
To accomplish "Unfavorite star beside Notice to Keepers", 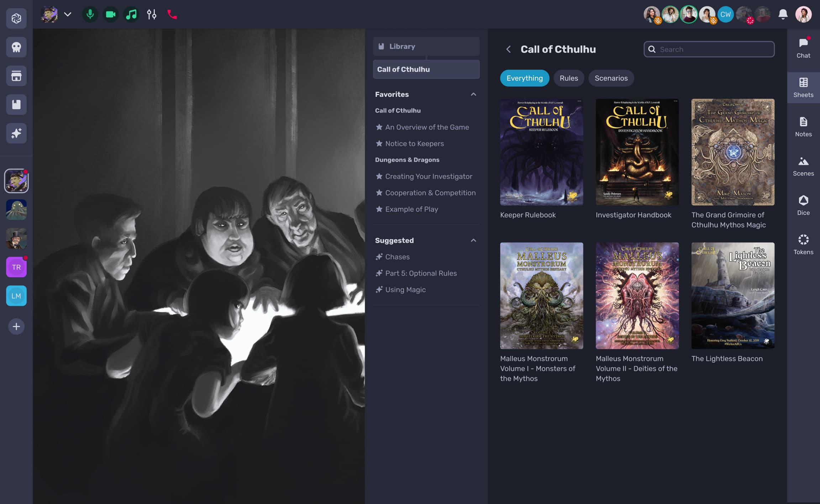I will (x=379, y=143).
